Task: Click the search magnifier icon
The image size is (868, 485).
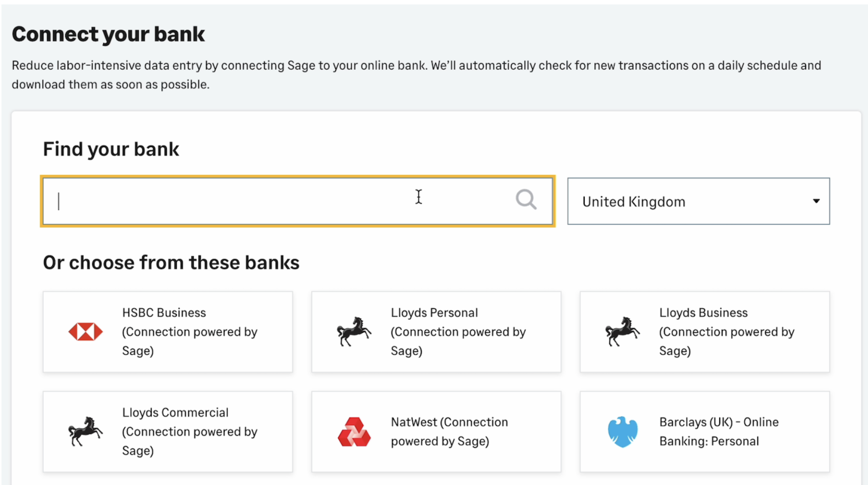Action: (526, 200)
